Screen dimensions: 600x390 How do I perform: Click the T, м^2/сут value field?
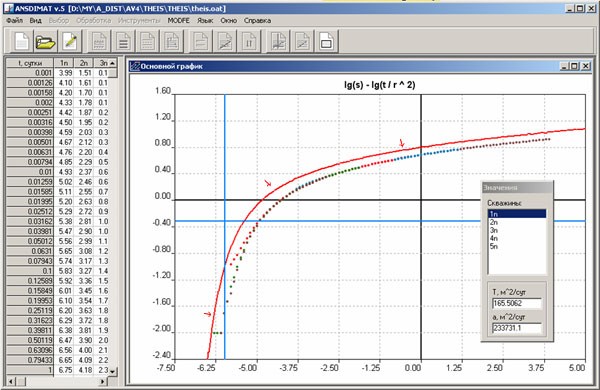(x=517, y=303)
